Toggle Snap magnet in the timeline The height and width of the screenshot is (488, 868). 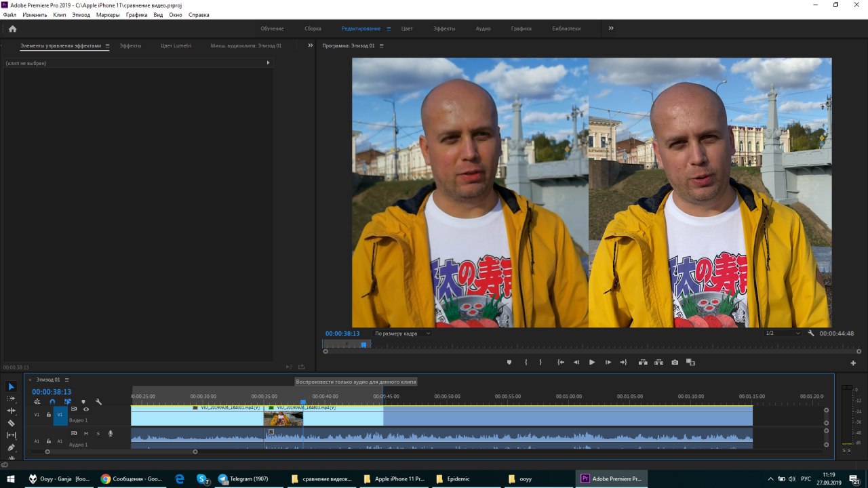52,402
